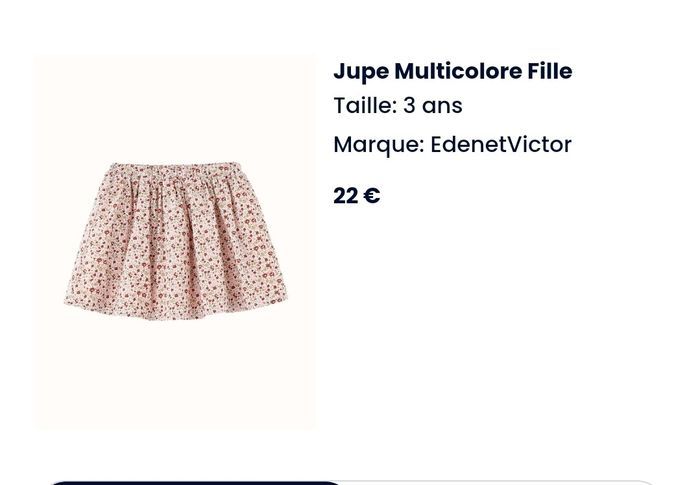The width and height of the screenshot is (700, 485).
Task: Click the dark button at the bottom edge
Action: [195, 483]
